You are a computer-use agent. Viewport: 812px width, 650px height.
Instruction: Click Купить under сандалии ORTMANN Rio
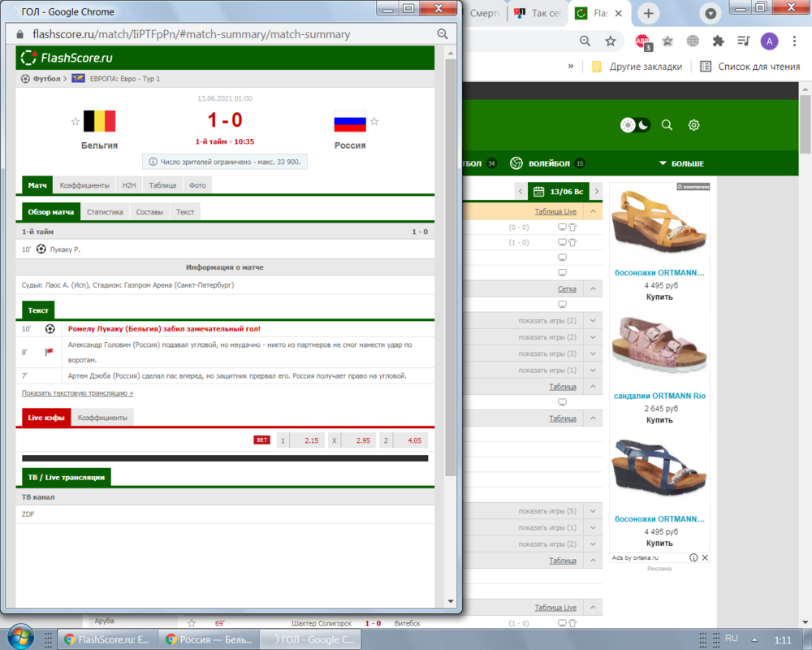point(659,420)
